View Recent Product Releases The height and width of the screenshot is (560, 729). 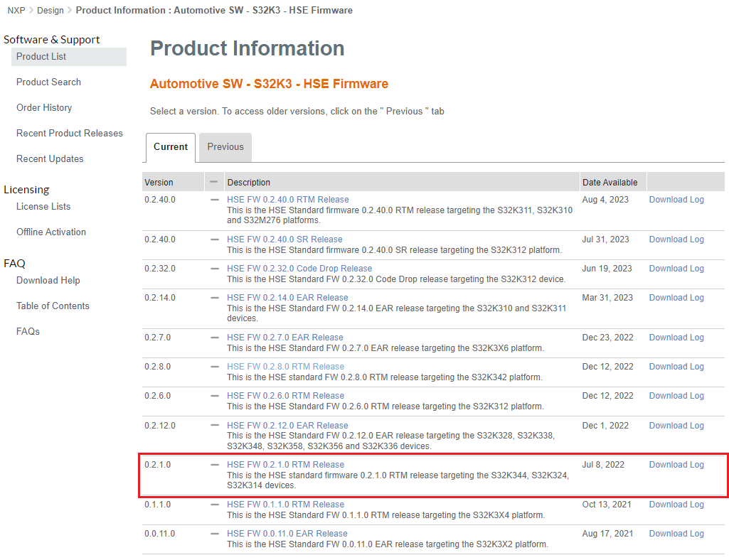click(69, 133)
